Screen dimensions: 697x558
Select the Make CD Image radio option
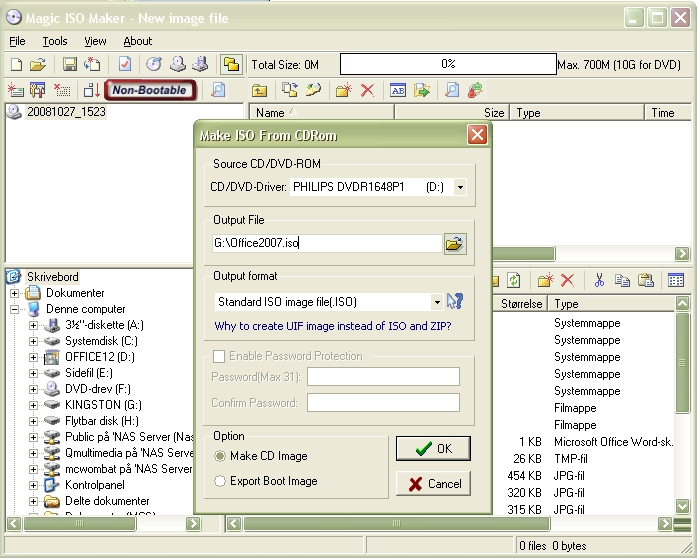coord(221,456)
